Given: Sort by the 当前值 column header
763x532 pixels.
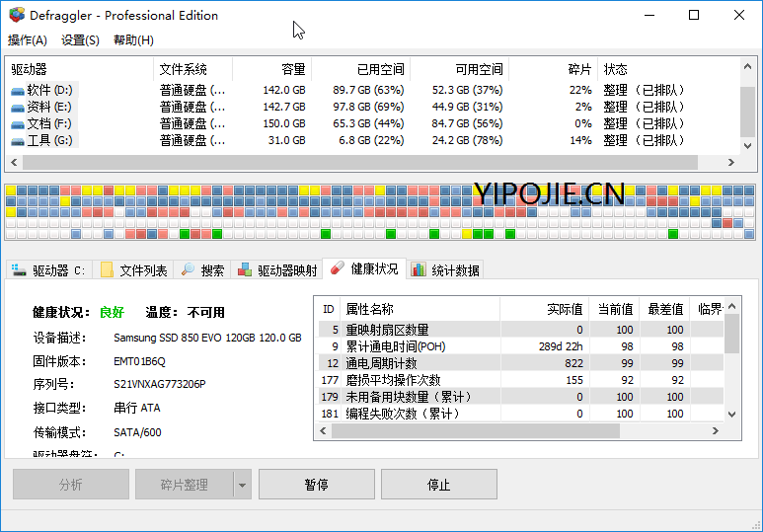Looking at the screenshot, I should pyautogui.click(x=615, y=309).
